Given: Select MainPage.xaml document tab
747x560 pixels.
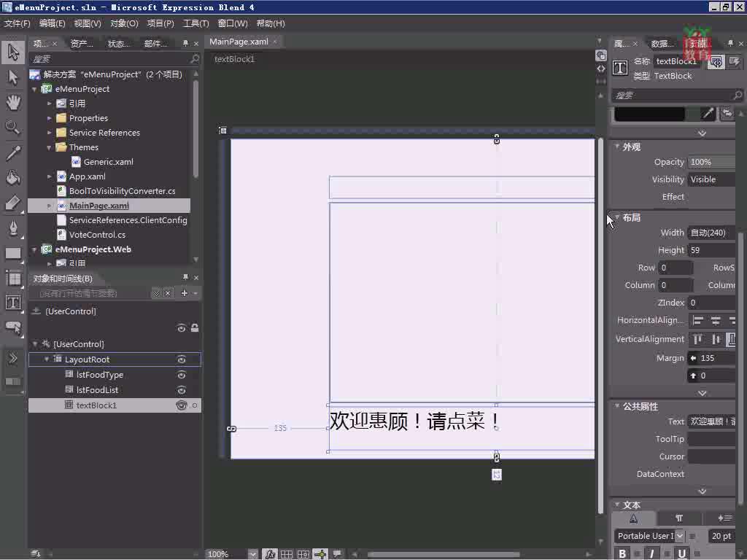Looking at the screenshot, I should point(239,42).
